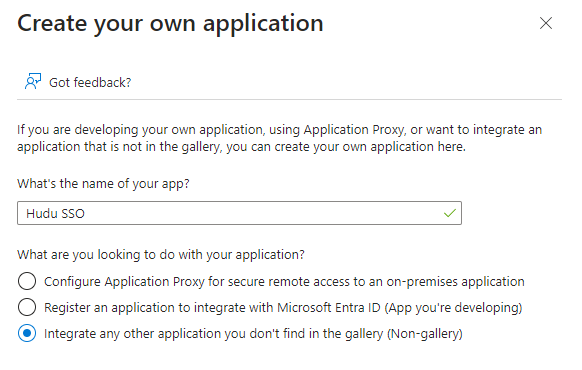Click the app name input field
The width and height of the screenshot is (582, 370).
(239, 213)
